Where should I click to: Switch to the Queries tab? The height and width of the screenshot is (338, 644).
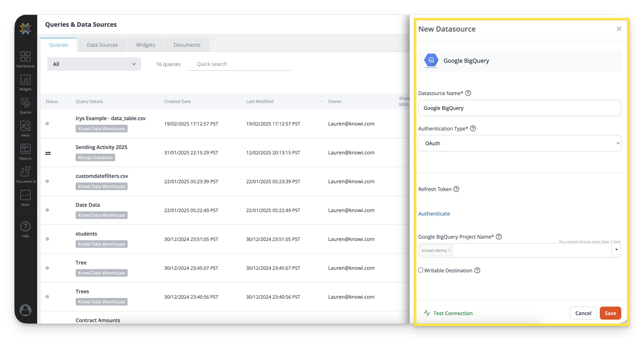point(58,45)
